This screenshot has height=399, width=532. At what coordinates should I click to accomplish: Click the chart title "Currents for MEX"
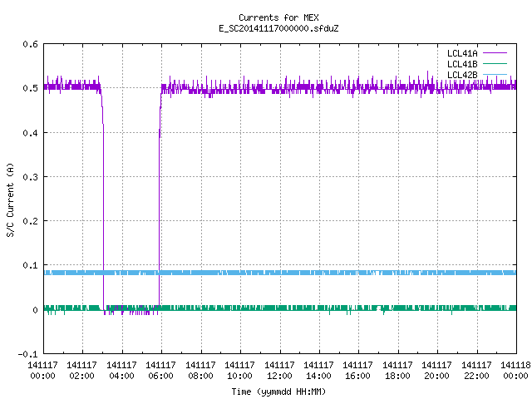click(x=278, y=17)
